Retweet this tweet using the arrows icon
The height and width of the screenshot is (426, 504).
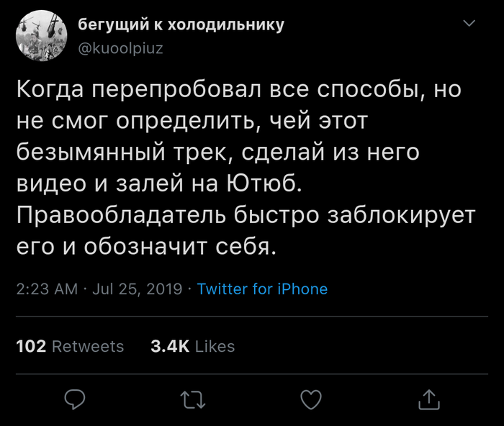point(192,398)
